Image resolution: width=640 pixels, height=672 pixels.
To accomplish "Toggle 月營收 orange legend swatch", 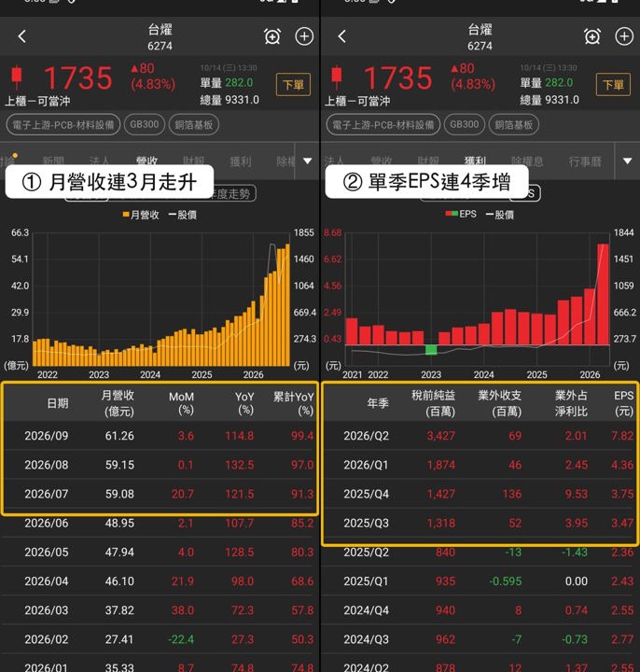I will coord(126,215).
